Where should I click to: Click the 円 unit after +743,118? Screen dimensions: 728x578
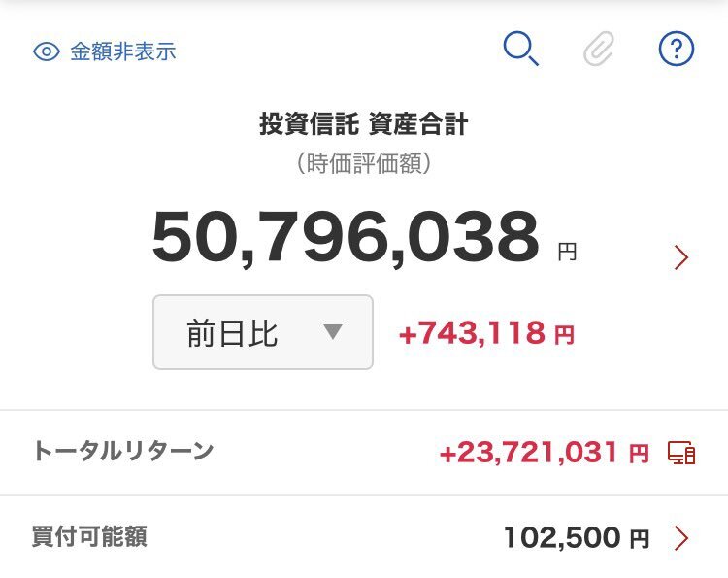point(564,336)
